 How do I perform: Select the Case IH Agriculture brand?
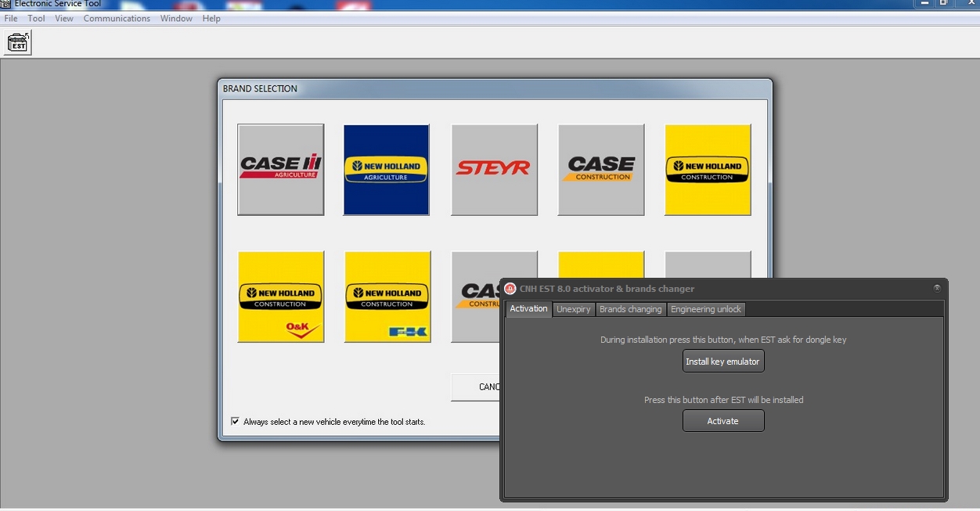click(280, 169)
